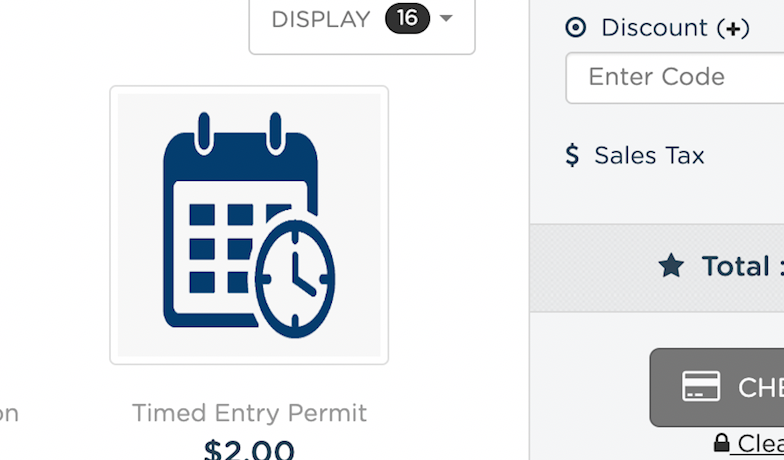Click the 16 count badge
The image size is (784, 460).
coord(407,18)
